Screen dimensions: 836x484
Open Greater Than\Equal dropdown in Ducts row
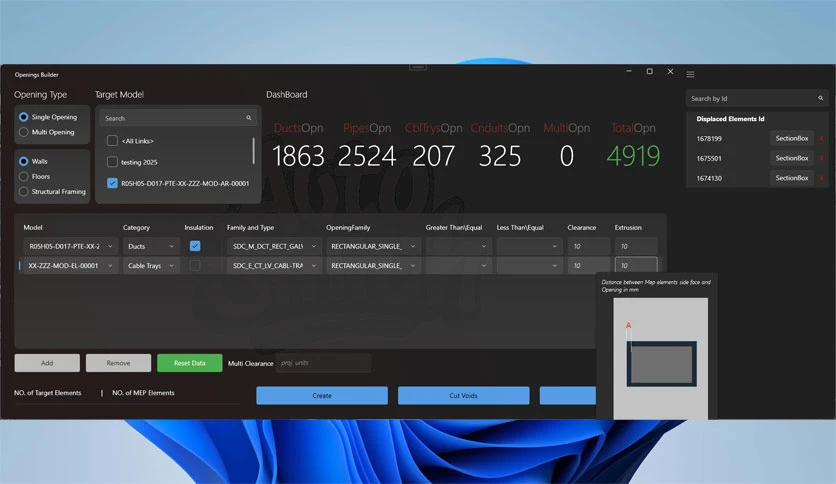pyautogui.click(x=459, y=246)
